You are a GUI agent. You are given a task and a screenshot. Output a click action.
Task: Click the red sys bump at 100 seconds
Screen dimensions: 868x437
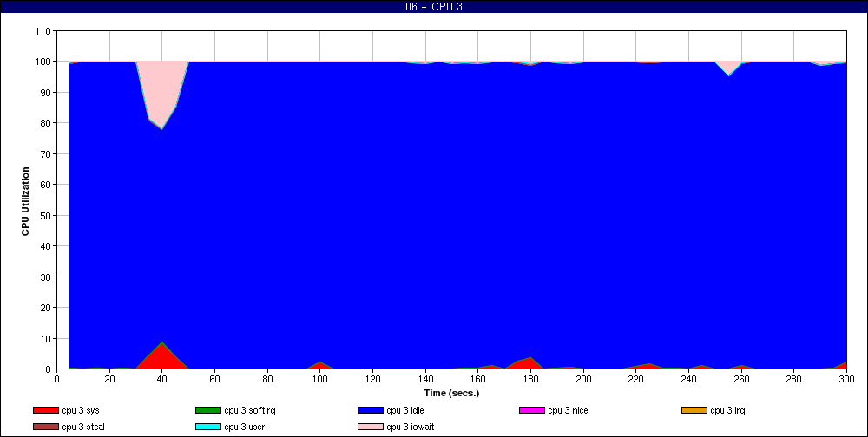(x=320, y=366)
